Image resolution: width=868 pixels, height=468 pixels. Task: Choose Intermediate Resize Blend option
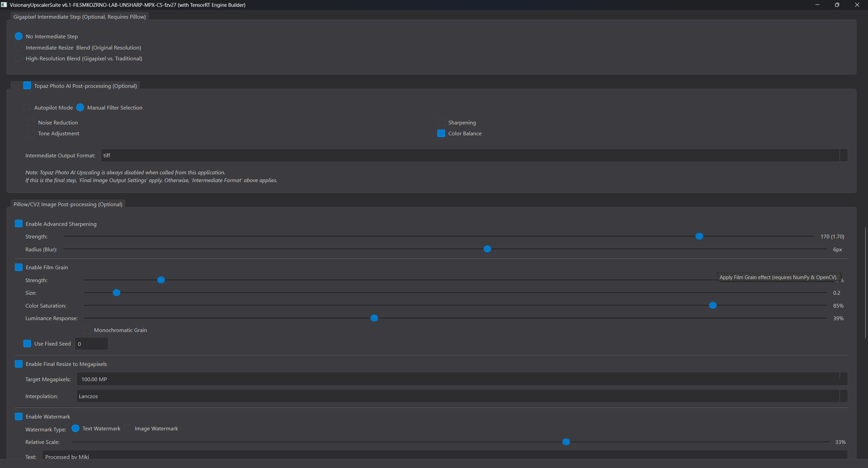click(19, 47)
